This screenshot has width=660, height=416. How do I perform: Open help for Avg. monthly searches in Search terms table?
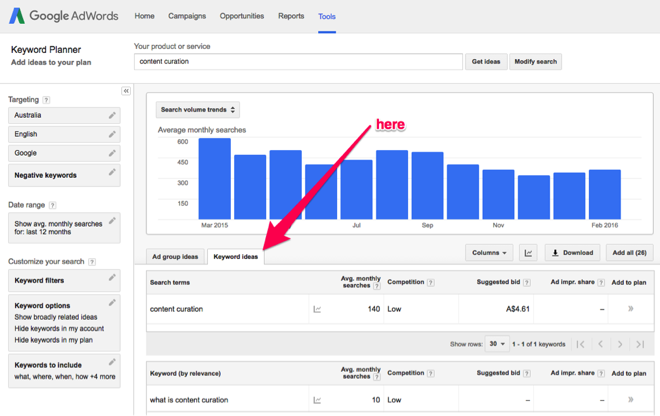[x=377, y=286]
